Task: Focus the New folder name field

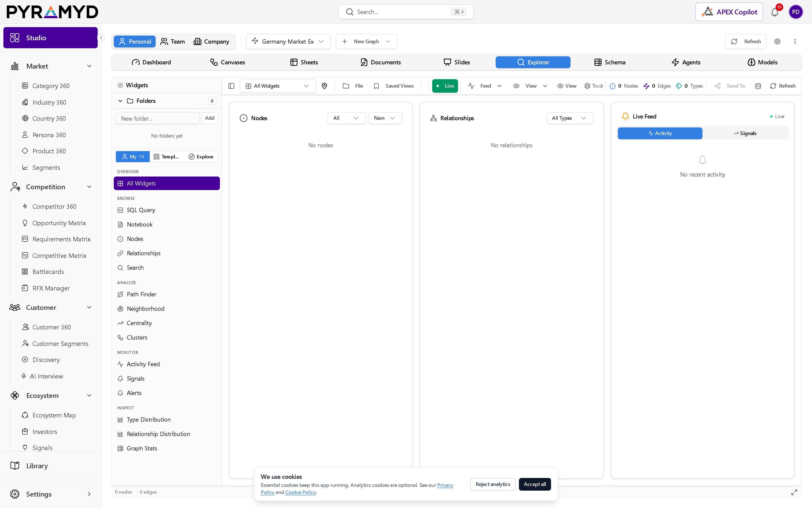Action: coord(157,118)
